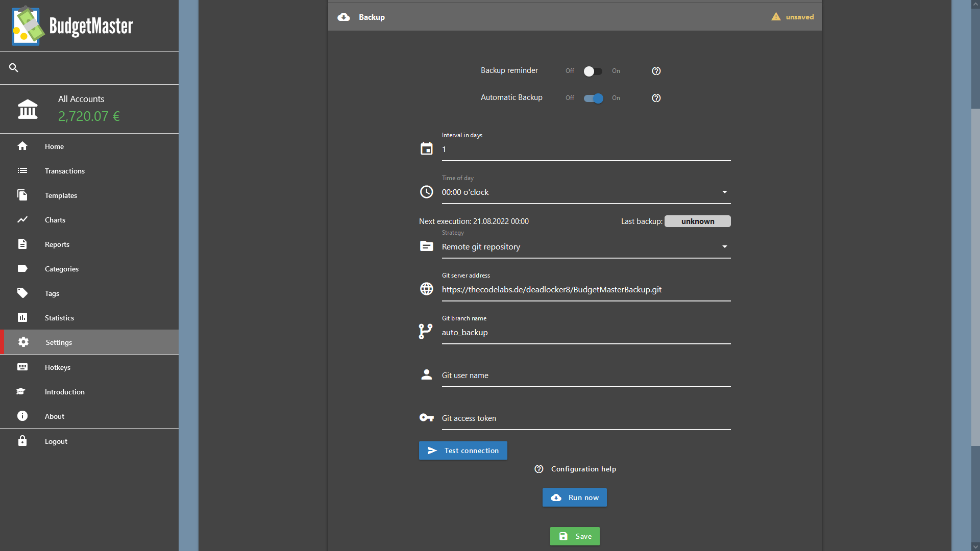This screenshot has width=980, height=551.
Task: Click the Reports document icon
Action: [x=22, y=244]
